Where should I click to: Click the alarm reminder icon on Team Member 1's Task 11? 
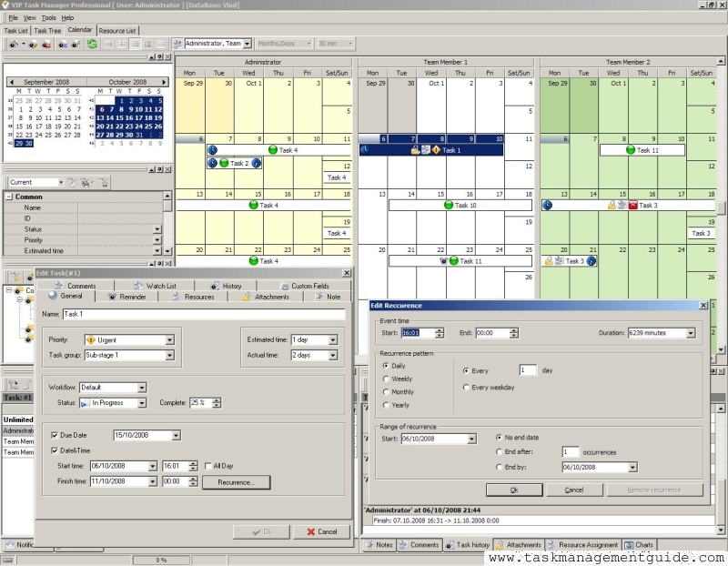click(x=443, y=261)
